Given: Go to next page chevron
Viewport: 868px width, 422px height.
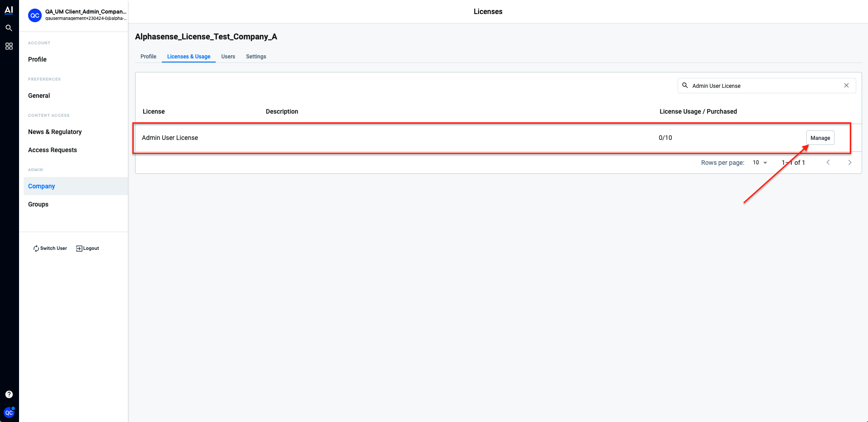Looking at the screenshot, I should click(850, 163).
